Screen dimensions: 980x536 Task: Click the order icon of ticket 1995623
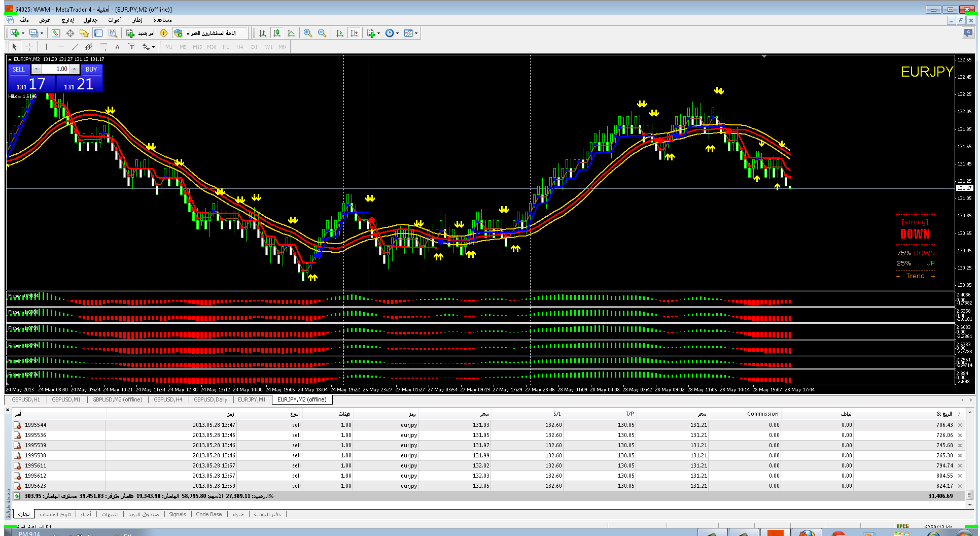[x=17, y=486]
